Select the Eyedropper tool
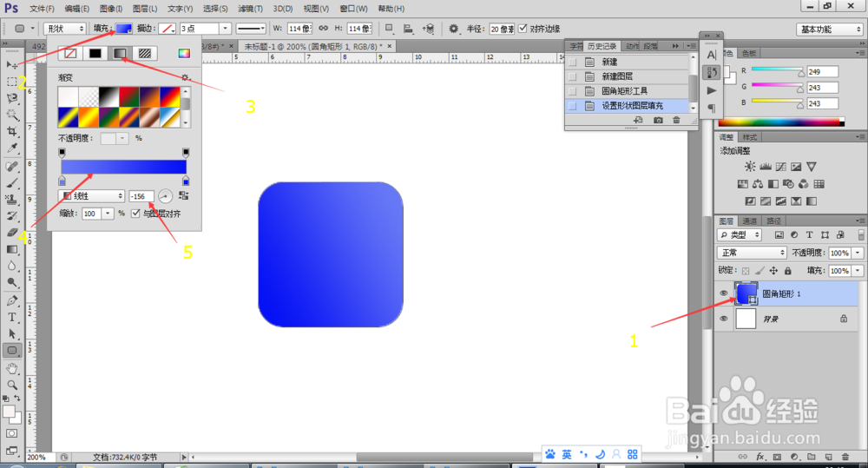This screenshot has width=868, height=468. [11, 148]
